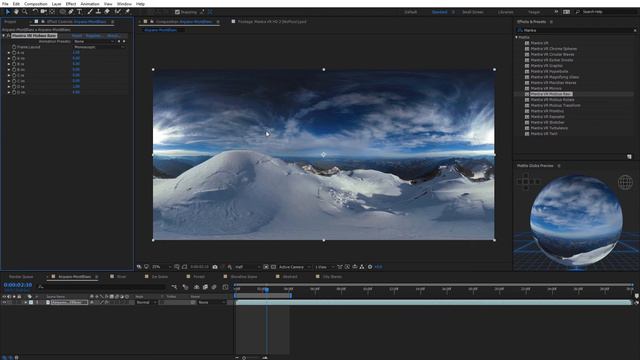Toggle stopwatch for C re parameter
Viewport: 640px width, 360px height.
14,76
